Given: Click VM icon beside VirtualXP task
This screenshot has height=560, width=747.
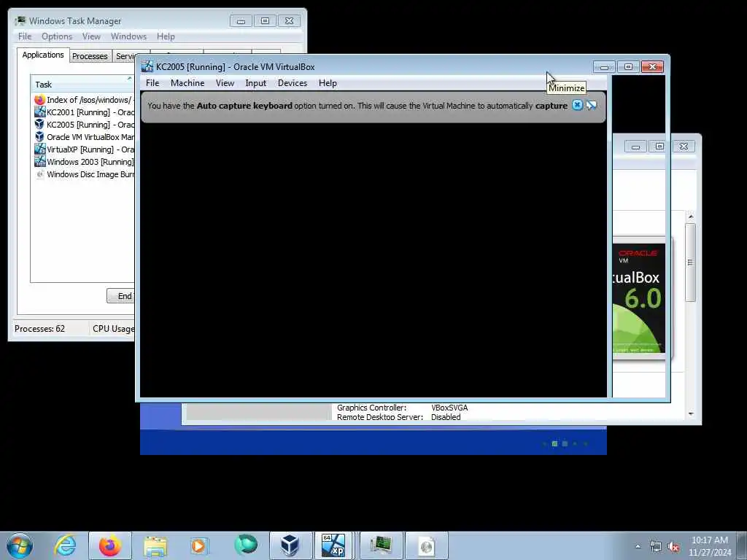Looking at the screenshot, I should 39,149.
